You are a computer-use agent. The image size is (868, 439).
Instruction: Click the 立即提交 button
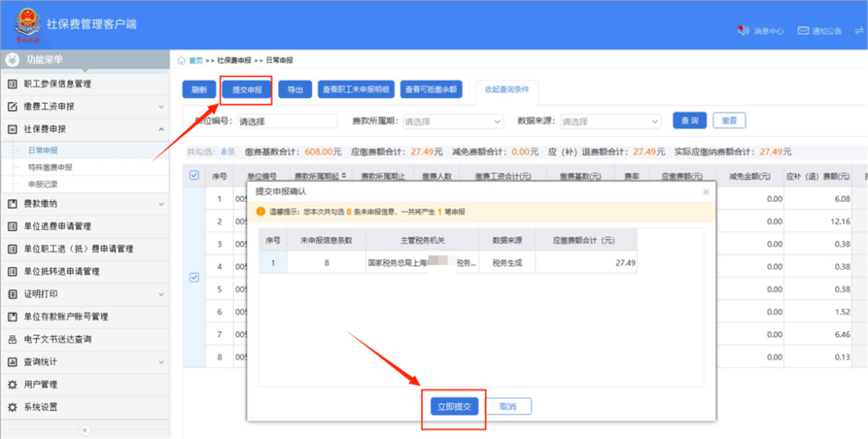454,407
